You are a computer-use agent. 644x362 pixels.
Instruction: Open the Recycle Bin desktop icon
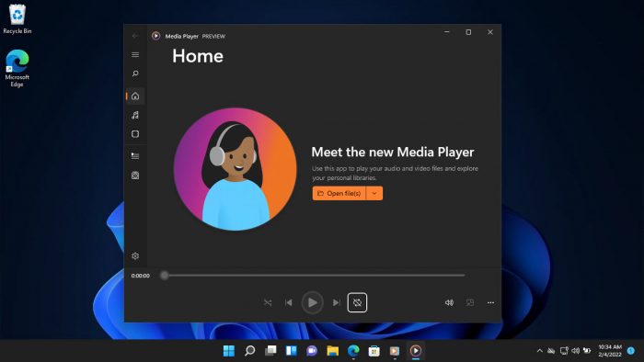(17, 19)
